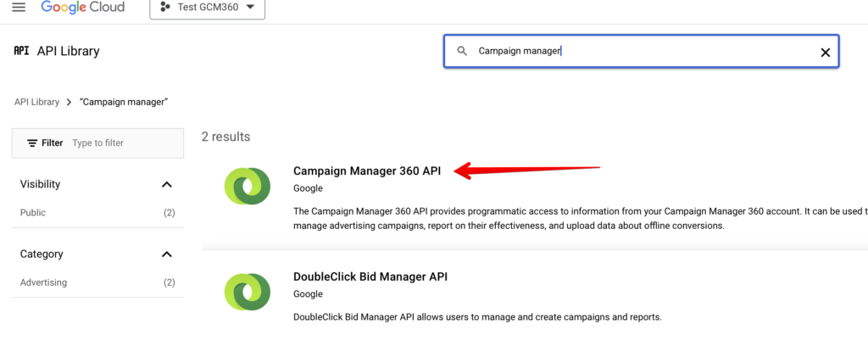This screenshot has width=868, height=341.
Task: Click the Campaign Manager 360 API logo
Action: [x=248, y=186]
